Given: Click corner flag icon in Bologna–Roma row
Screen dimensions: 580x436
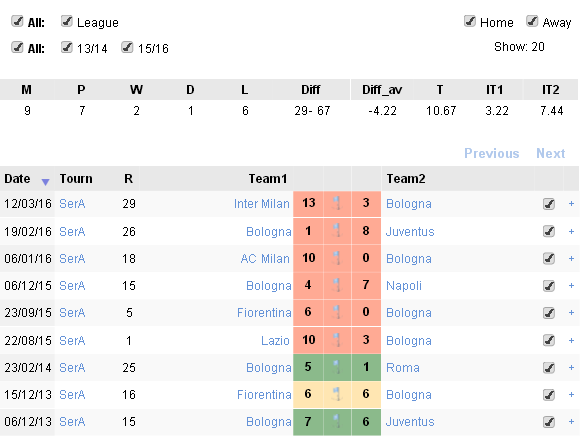Looking at the screenshot, I should 337,368.
